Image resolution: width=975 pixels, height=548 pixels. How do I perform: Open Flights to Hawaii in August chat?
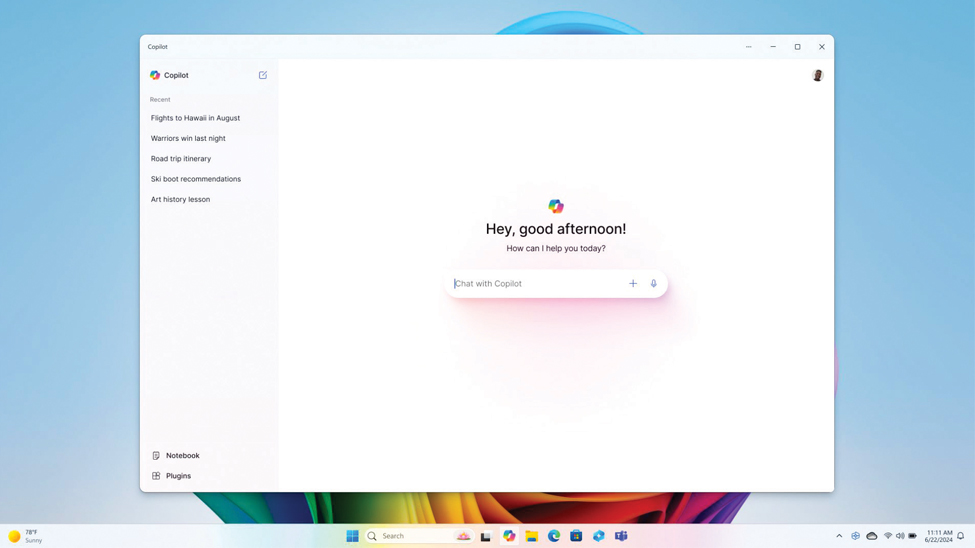point(195,118)
